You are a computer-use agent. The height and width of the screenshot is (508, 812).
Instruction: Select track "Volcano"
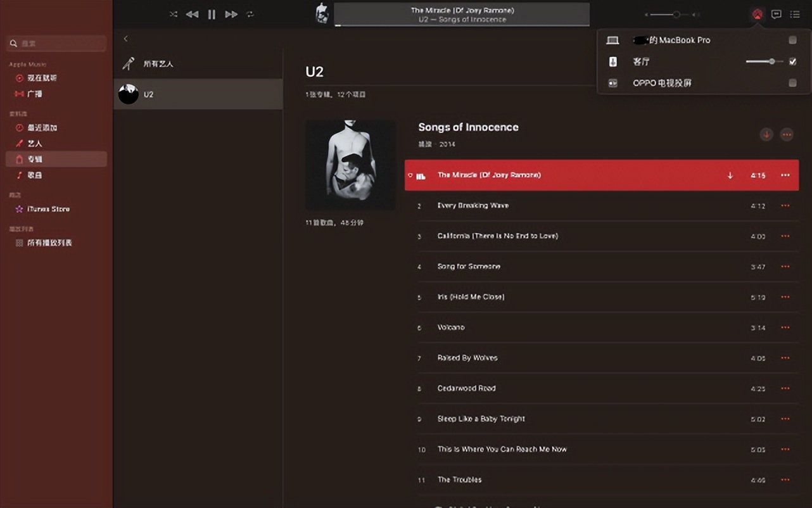(x=602, y=327)
